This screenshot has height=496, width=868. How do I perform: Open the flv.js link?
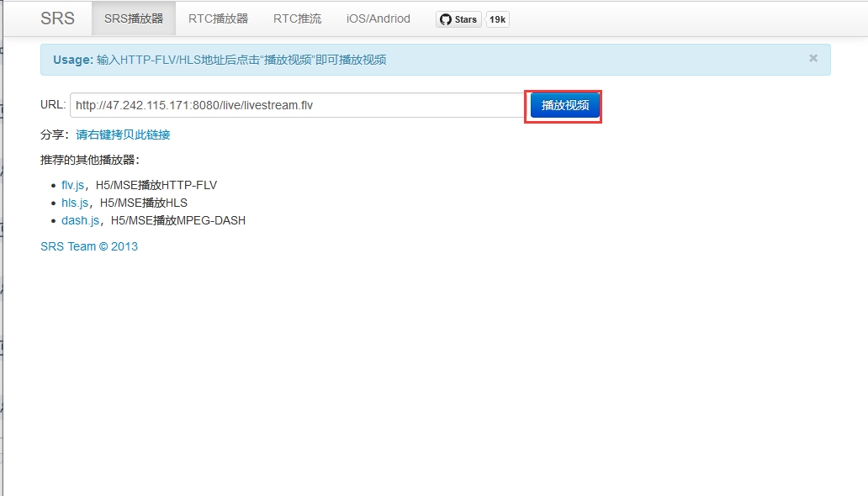(x=72, y=185)
